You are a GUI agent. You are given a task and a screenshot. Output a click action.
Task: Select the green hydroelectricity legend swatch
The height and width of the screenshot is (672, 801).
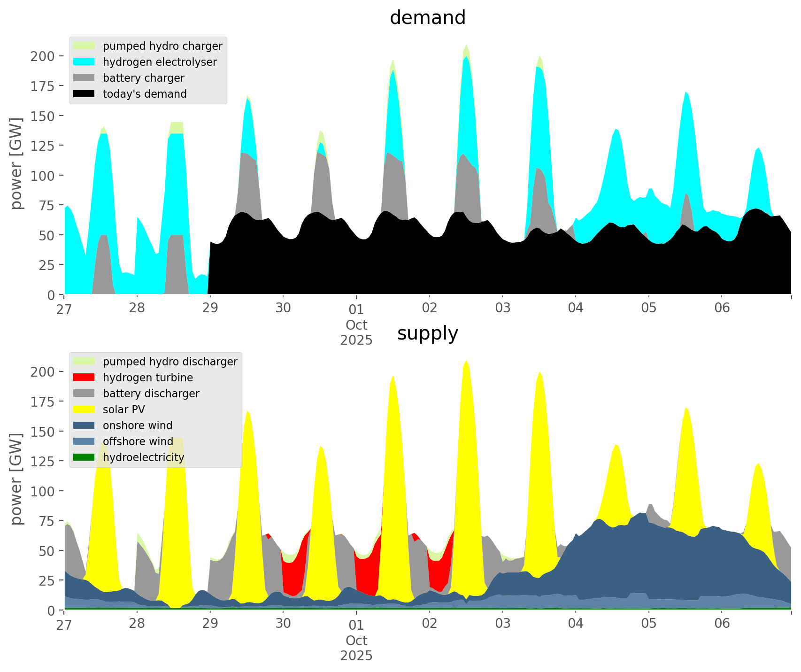84,457
